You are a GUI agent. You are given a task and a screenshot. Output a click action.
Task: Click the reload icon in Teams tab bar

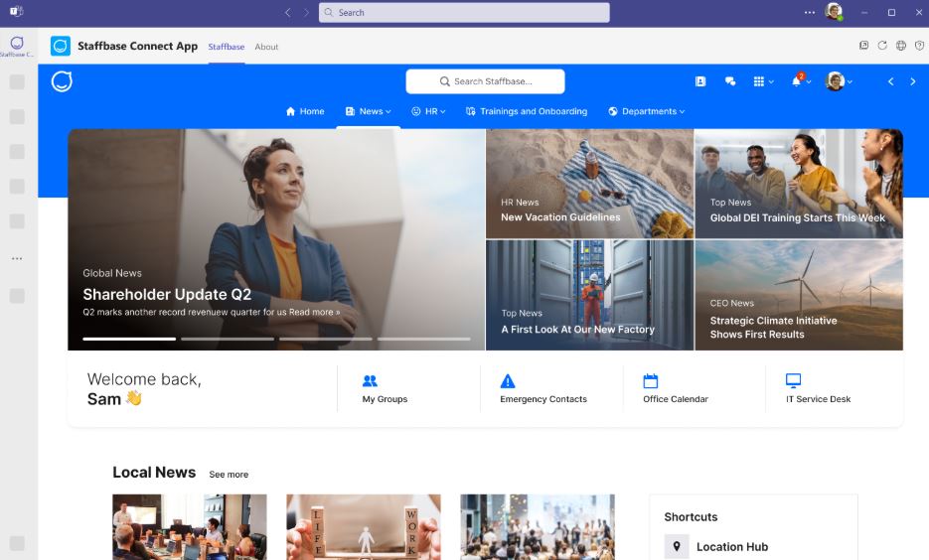coord(882,46)
